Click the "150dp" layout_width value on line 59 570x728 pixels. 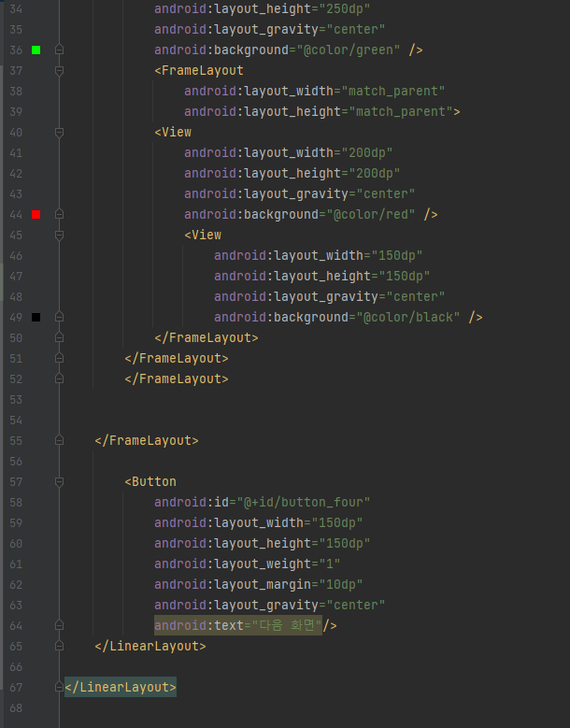[x=337, y=522]
